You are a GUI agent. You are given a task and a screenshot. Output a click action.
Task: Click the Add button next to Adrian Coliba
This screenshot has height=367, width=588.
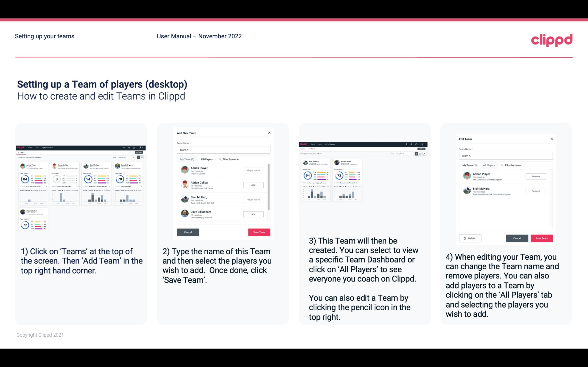pyautogui.click(x=253, y=185)
